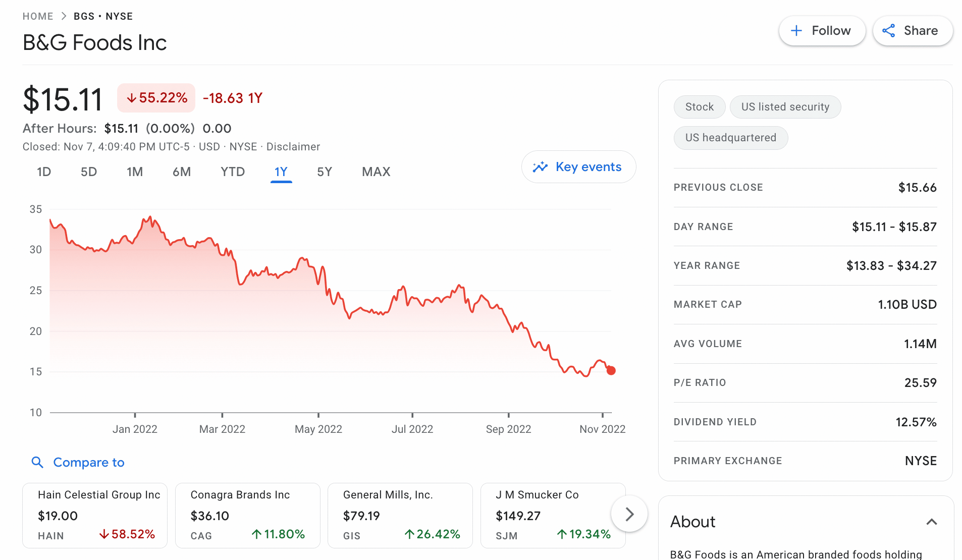Click the 55.22% decline badge
This screenshot has height=560, width=962.
pyautogui.click(x=156, y=98)
